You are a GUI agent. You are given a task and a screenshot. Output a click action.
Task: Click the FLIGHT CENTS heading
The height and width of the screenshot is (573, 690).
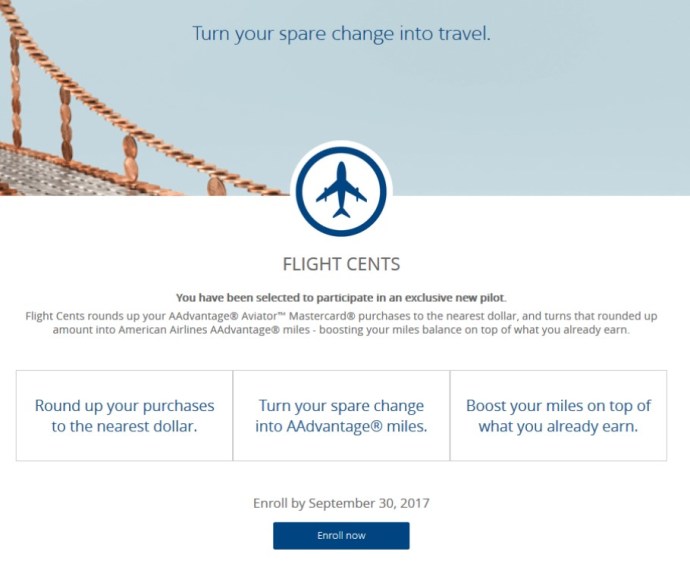[341, 265]
